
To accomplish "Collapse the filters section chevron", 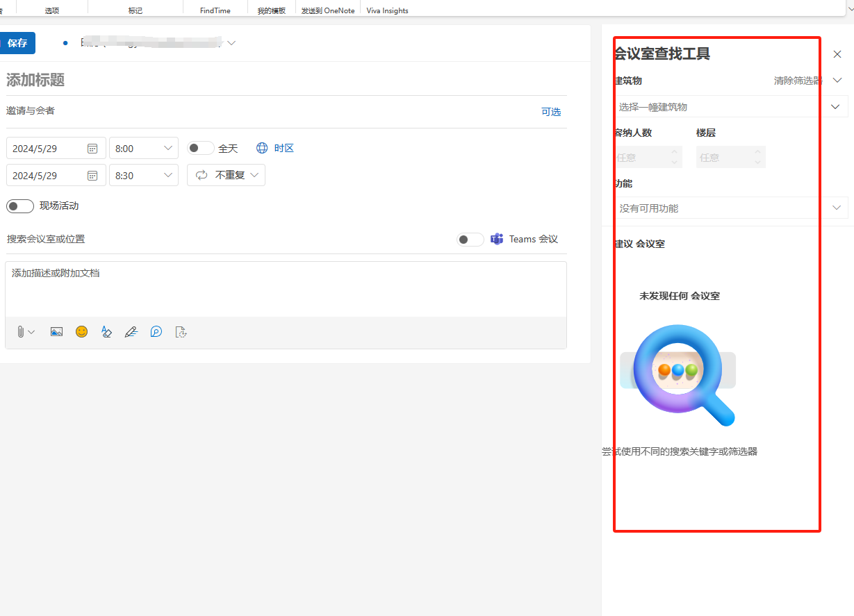I will (837, 81).
